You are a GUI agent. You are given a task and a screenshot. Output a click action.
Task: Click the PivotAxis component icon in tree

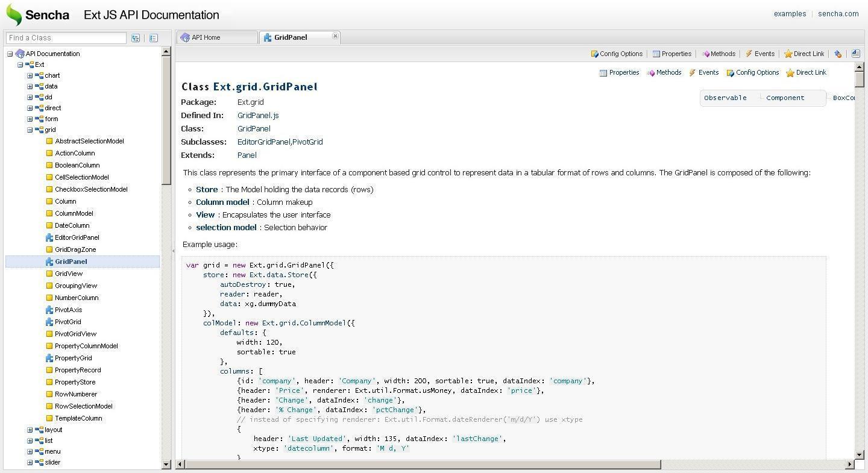click(49, 310)
